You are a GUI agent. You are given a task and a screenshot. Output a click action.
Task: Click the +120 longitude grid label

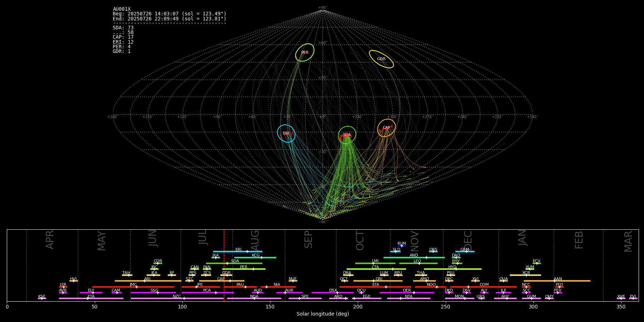pyautogui.click(x=182, y=117)
